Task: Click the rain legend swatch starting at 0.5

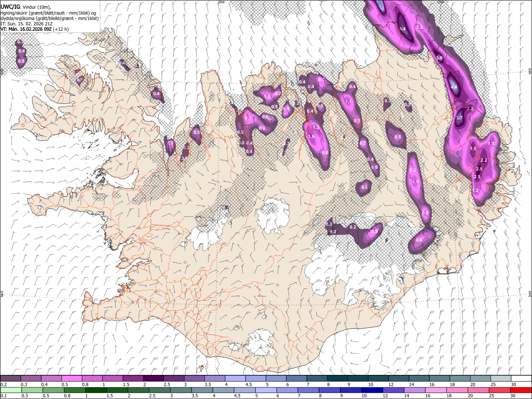Action: (x=53, y=390)
